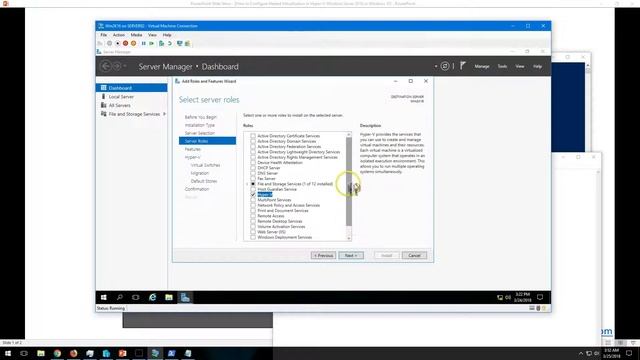Click the Ctrl+Alt+Del toolbar icon in VM Connection
Viewport: 640px width, 360px height.
[100, 43]
